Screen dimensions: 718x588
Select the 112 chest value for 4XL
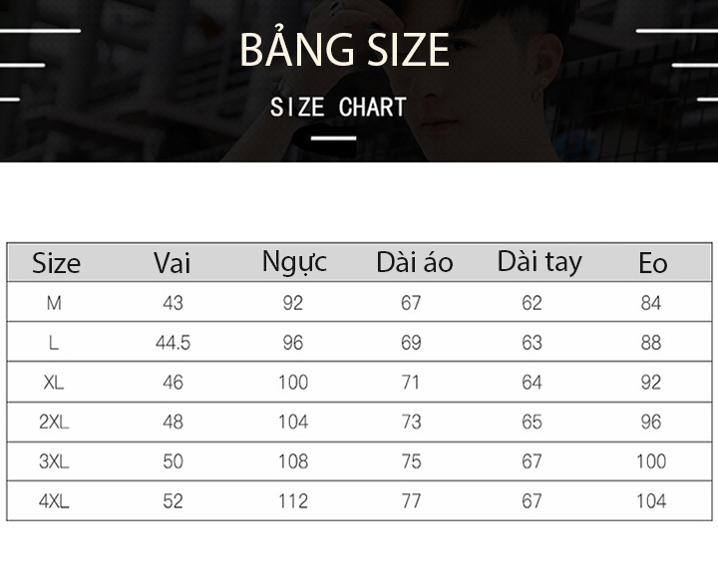click(x=292, y=502)
